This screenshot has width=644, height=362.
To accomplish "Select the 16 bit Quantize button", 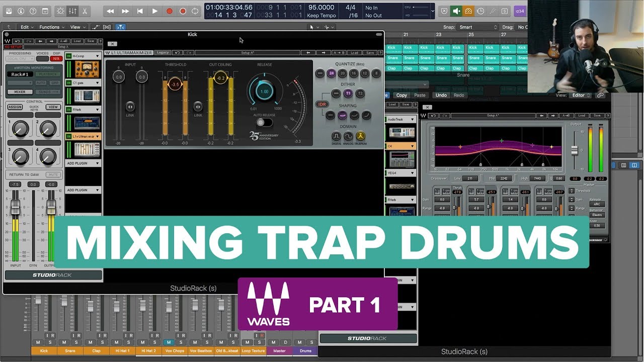I will tap(354, 73).
